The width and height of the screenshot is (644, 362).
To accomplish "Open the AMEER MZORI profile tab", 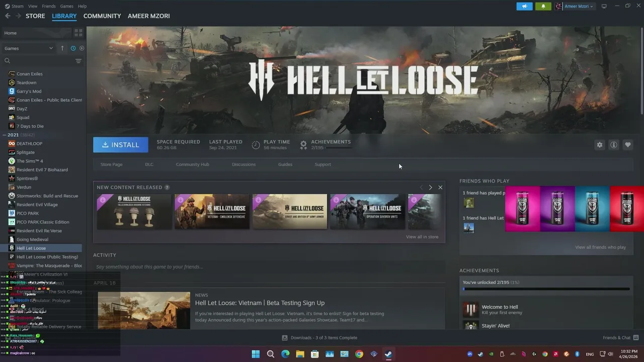I will (x=149, y=16).
